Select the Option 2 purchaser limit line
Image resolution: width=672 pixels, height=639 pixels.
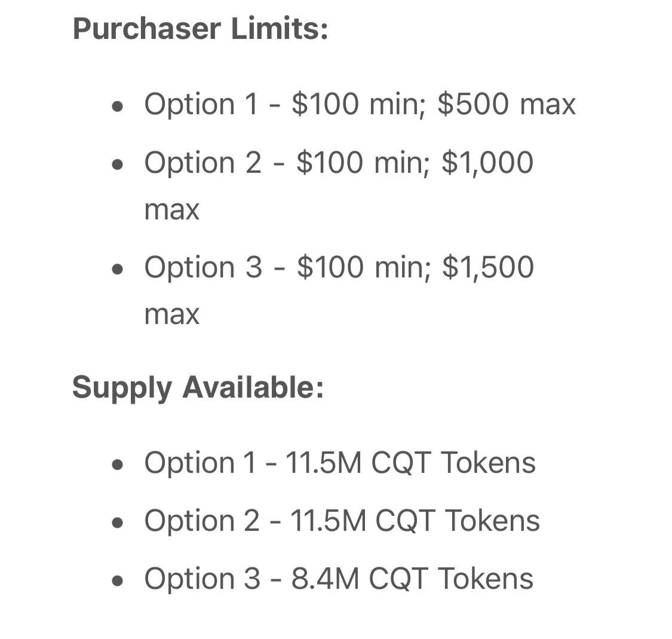pos(339,186)
